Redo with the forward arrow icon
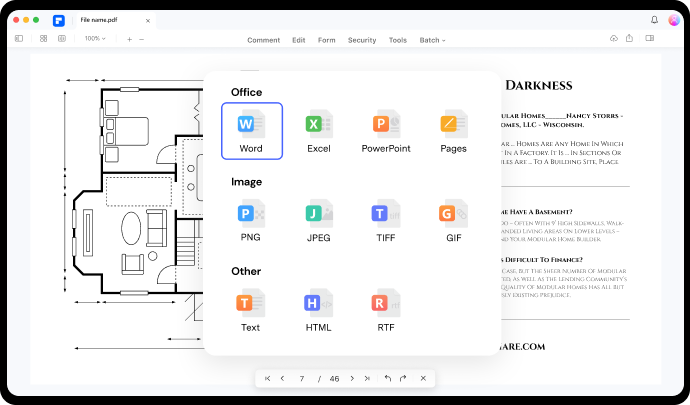The width and height of the screenshot is (690, 405). tap(403, 378)
